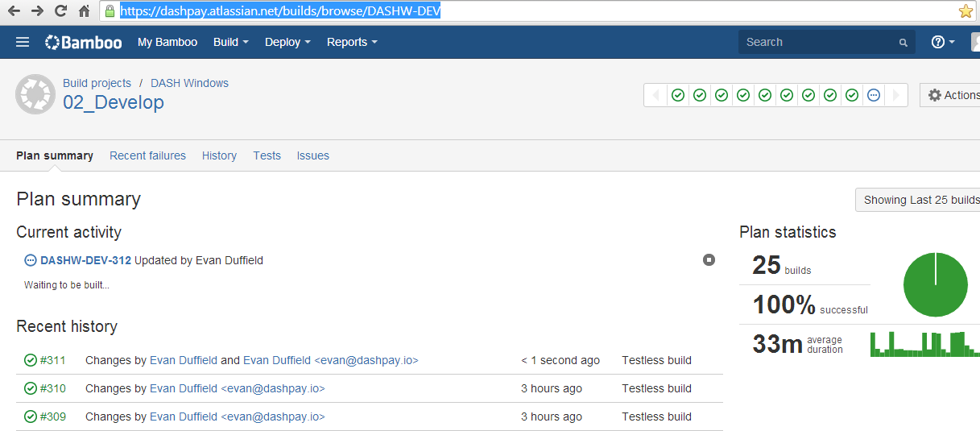Click '< 1 second ago' timestamp

point(560,360)
